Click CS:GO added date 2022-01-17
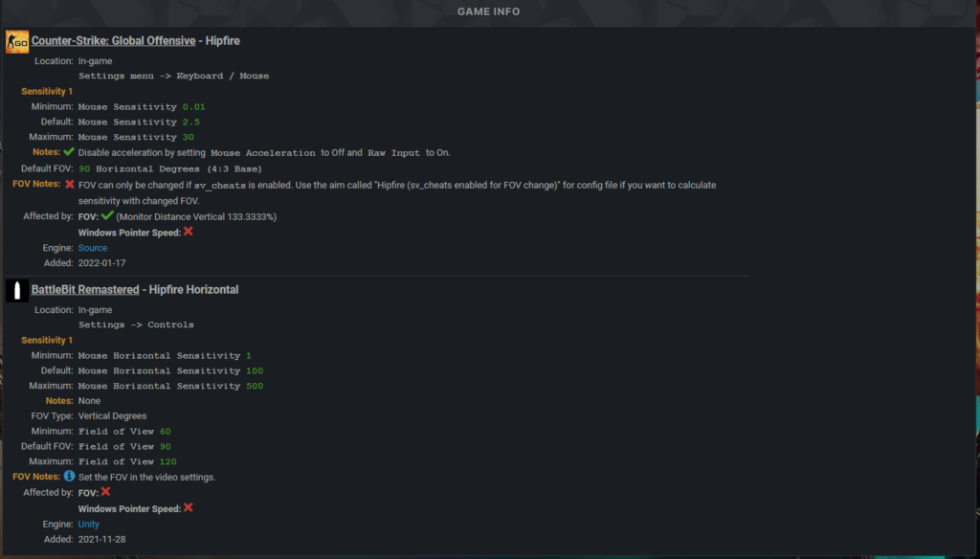 [x=101, y=263]
